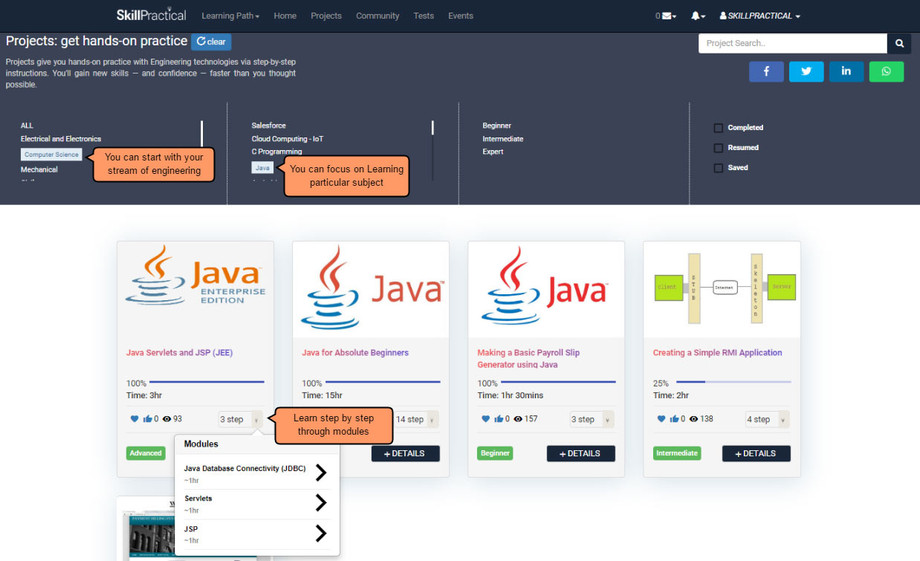Image resolution: width=920 pixels, height=561 pixels.
Task: Open the Events menu item
Action: tap(461, 16)
